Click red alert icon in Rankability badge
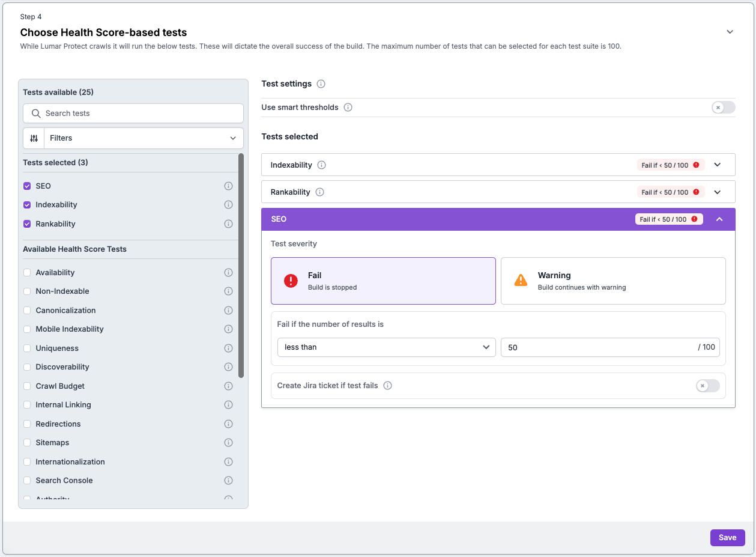Image resolution: width=756 pixels, height=557 pixels. coord(696,192)
